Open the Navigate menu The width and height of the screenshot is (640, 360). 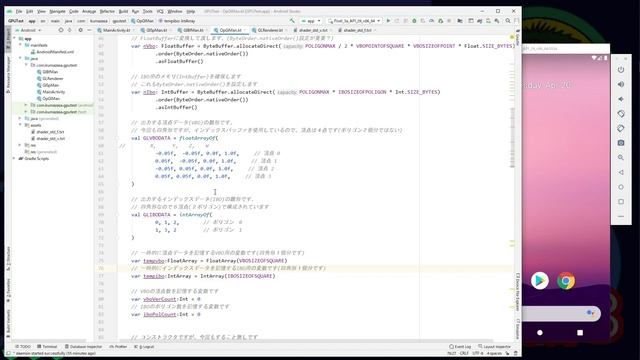pos(57,11)
